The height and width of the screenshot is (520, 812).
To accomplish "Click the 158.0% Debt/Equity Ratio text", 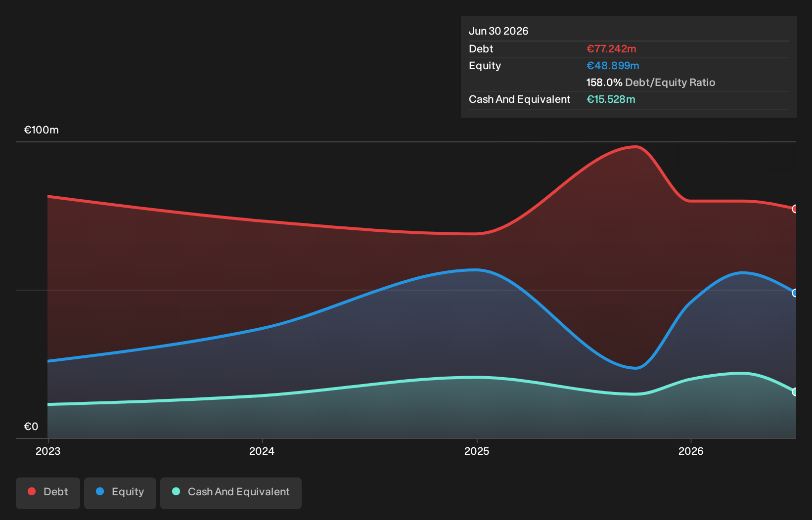I will 651,83.
